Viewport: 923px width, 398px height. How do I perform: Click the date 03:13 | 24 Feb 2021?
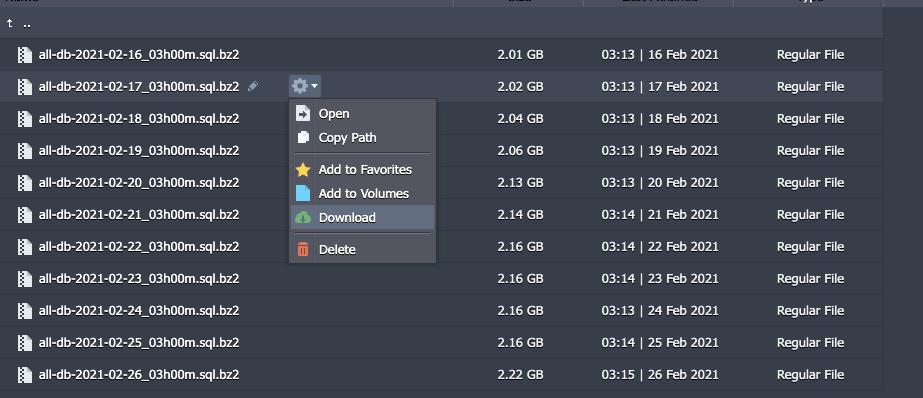[x=660, y=310]
